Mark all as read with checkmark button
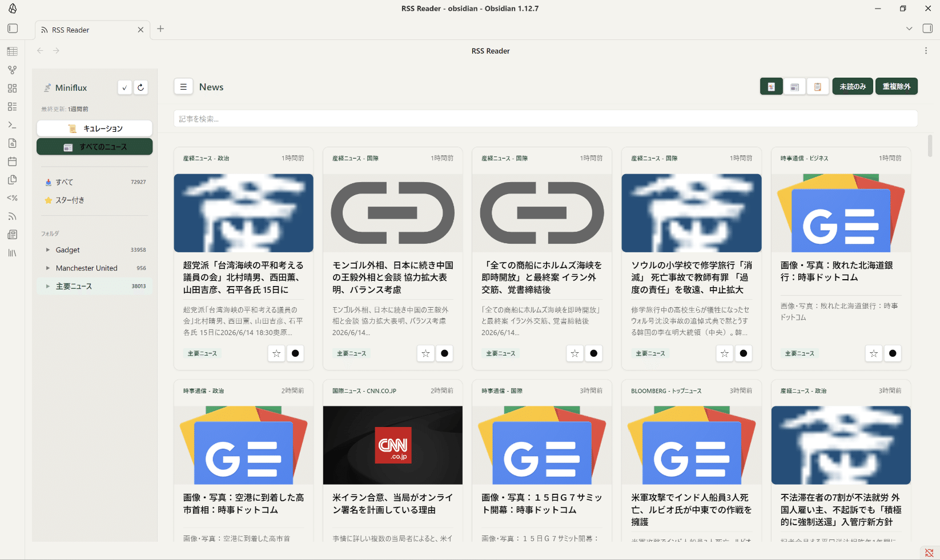The height and width of the screenshot is (560, 940). [124, 87]
